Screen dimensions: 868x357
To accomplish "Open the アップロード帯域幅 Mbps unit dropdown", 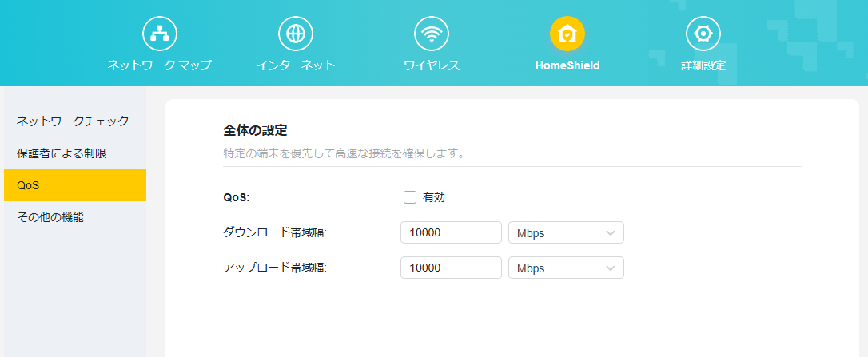I will click(567, 268).
